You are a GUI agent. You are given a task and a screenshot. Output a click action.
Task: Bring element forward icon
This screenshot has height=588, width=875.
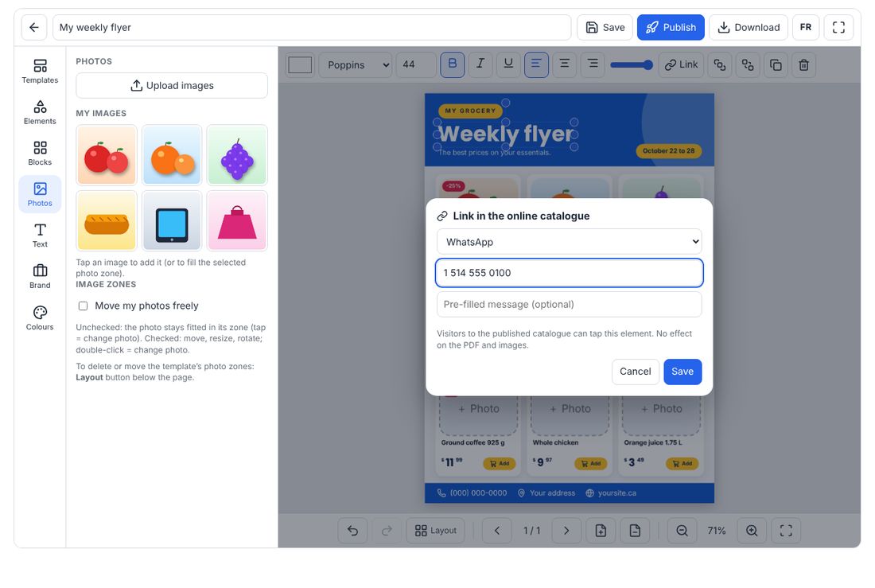[x=720, y=64]
